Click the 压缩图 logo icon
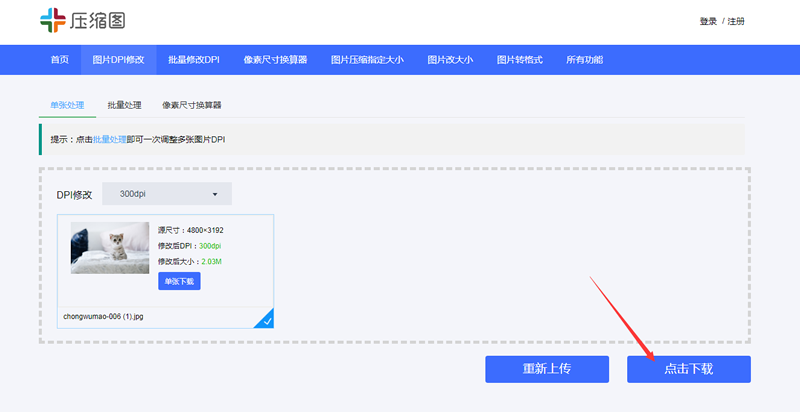 53,20
